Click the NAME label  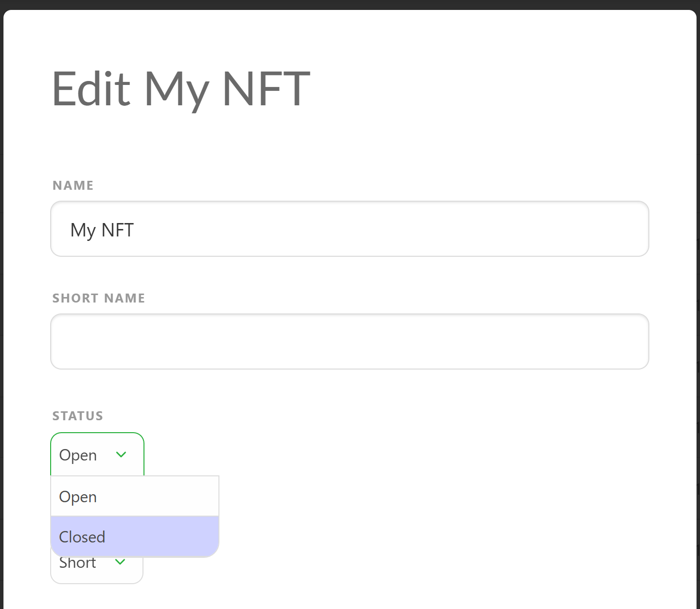[73, 185]
